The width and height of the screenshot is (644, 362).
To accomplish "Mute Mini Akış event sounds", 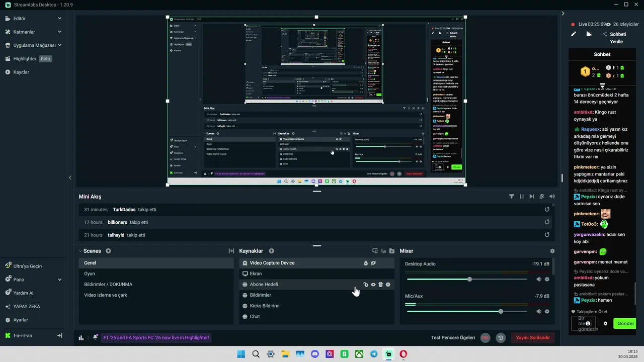I will coord(542,197).
